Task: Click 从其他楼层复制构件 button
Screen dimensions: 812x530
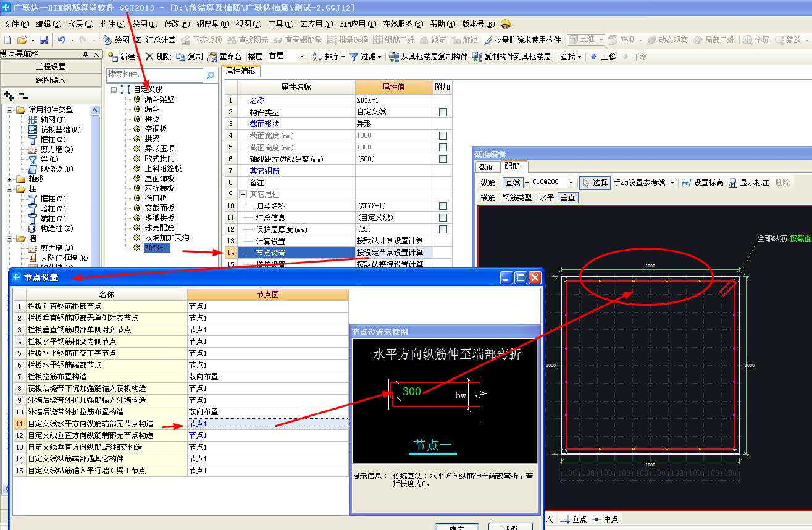Action: point(429,56)
